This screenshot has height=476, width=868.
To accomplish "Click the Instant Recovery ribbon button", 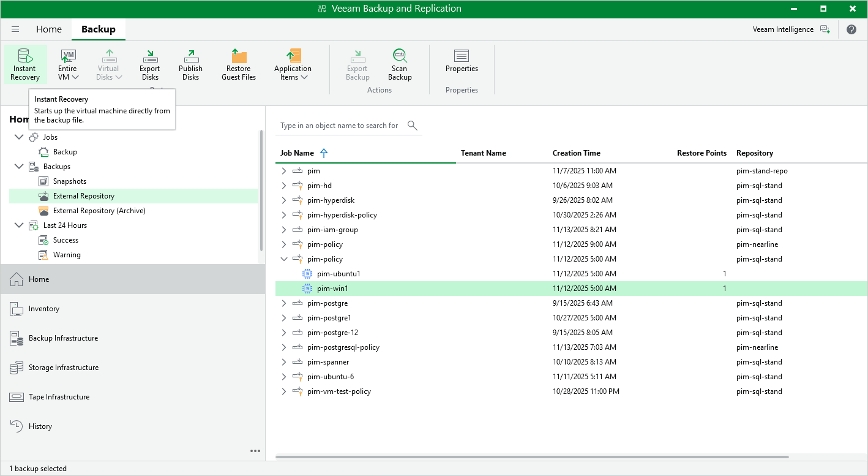I will click(25, 64).
